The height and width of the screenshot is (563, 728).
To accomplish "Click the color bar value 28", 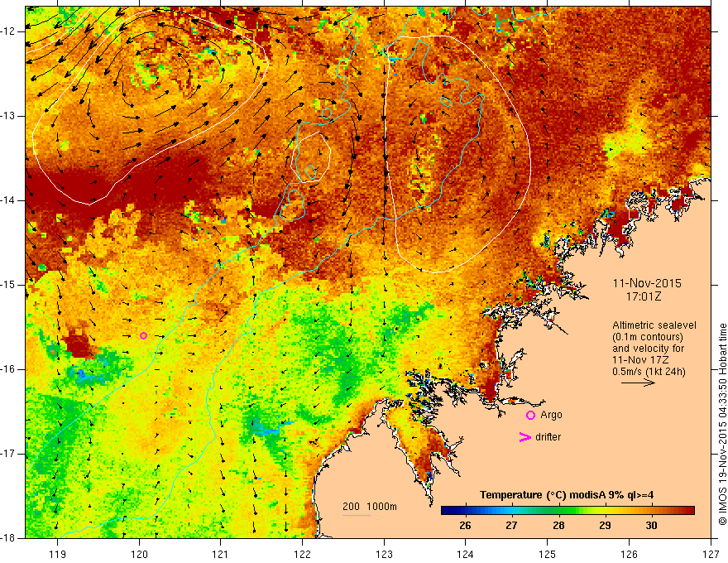I will point(558,526).
